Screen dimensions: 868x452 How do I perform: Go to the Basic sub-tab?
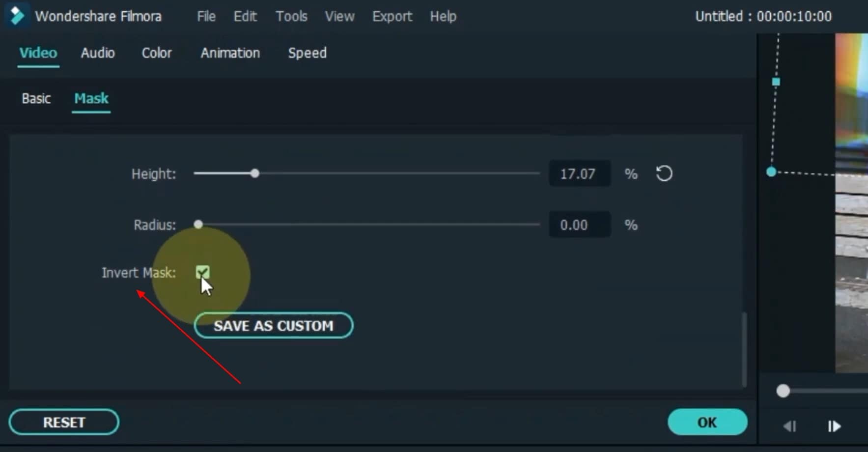(36, 98)
